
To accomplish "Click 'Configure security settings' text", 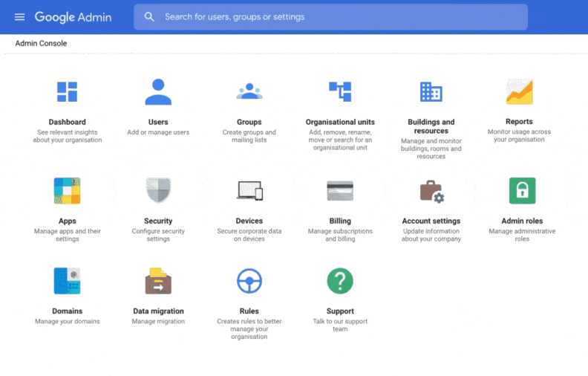I will click(x=158, y=236).
